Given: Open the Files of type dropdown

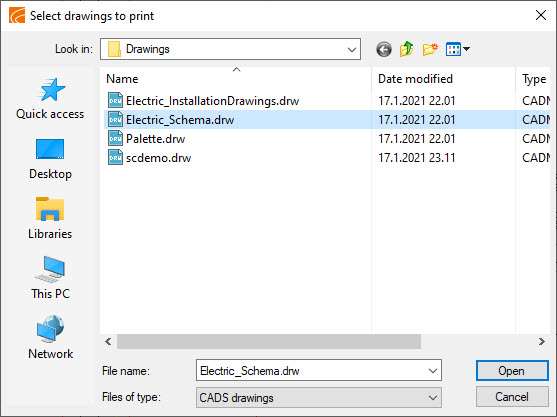Looking at the screenshot, I should [x=319, y=397].
